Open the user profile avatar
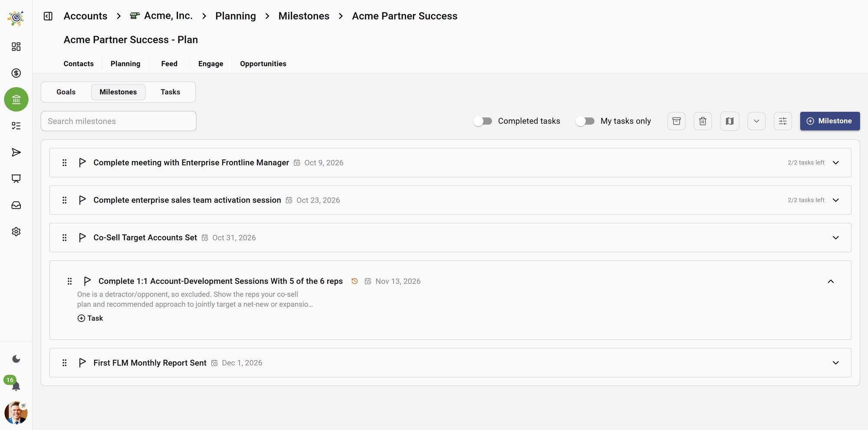Screen dimensions: 868x430 click(x=16, y=413)
